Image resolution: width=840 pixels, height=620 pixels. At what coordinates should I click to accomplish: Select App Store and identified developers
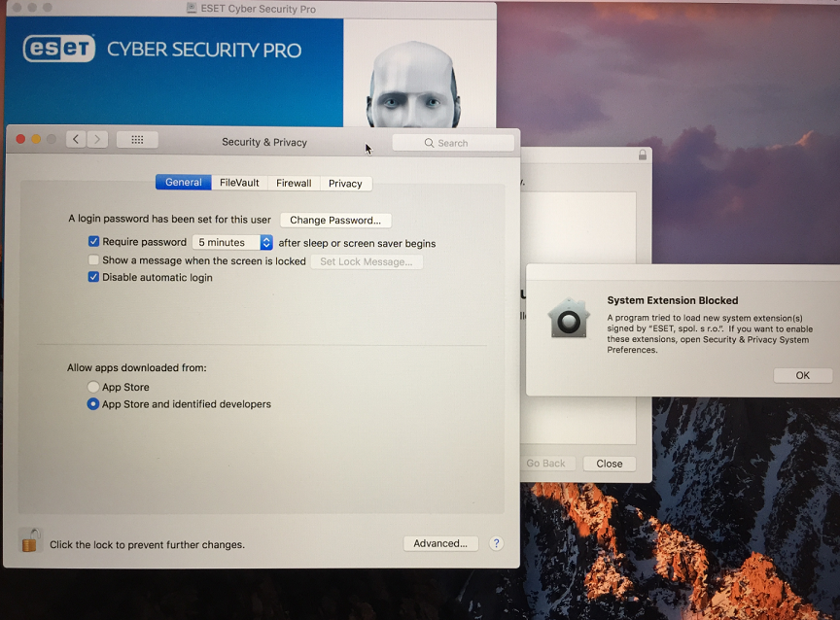(93, 403)
